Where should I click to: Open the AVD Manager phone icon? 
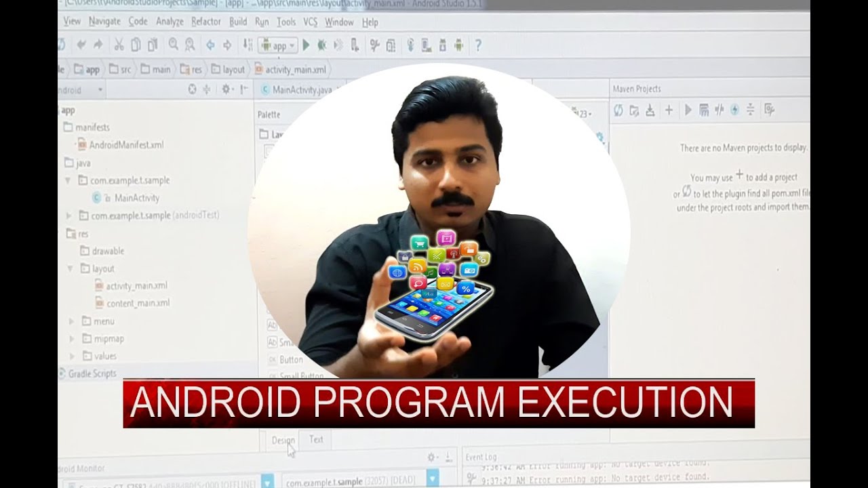point(426,45)
